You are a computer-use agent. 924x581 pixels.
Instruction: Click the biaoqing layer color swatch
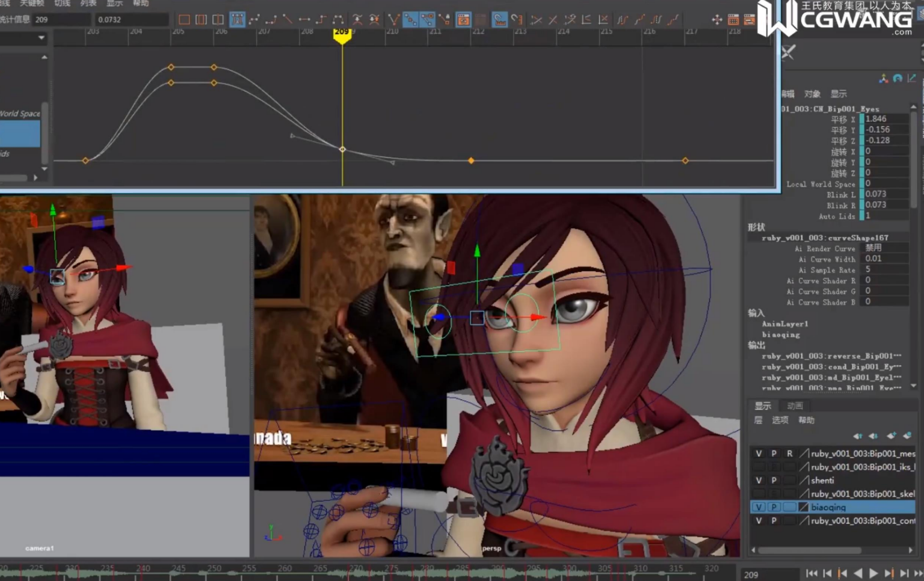click(804, 508)
